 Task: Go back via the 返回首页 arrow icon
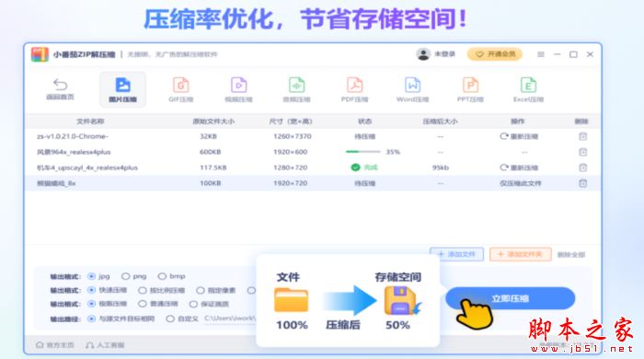click(60, 85)
